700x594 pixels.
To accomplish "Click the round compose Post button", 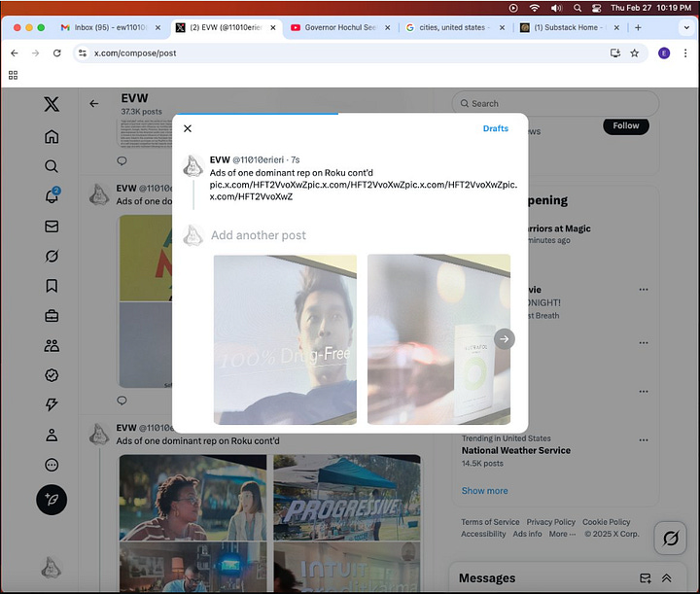I will [x=52, y=500].
